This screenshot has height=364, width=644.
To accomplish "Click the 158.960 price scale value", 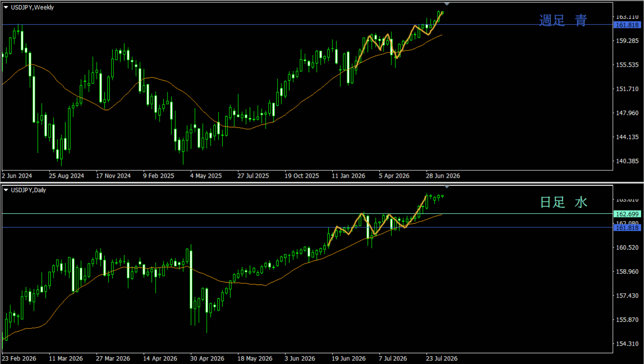I will click(627, 271).
